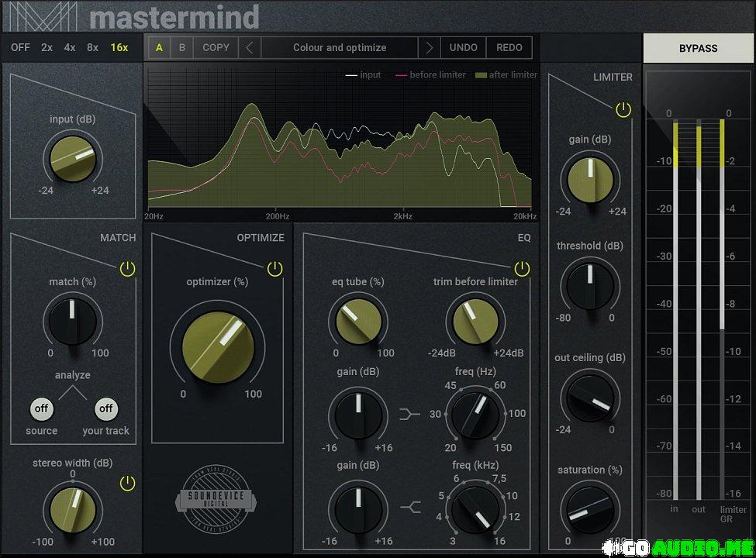The width and height of the screenshot is (756, 558).
Task: Click the high shelf gain (dB) knob
Action: pyautogui.click(x=358, y=509)
